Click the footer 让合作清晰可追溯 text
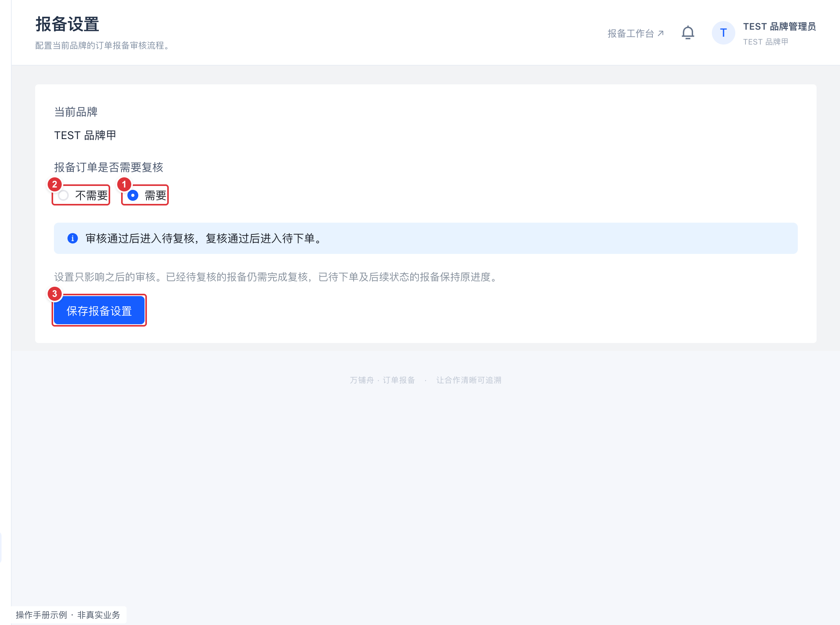 tap(468, 380)
